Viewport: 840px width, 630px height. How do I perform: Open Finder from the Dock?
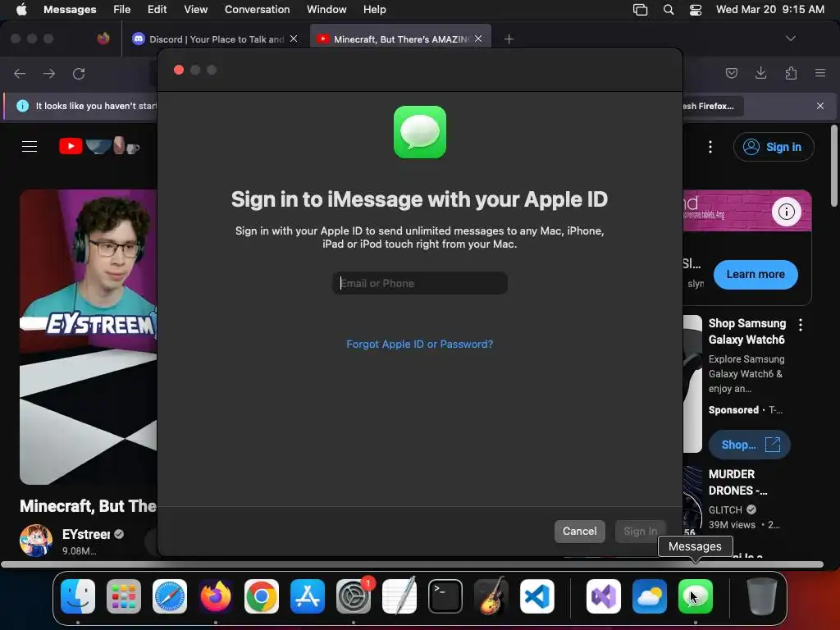78,596
